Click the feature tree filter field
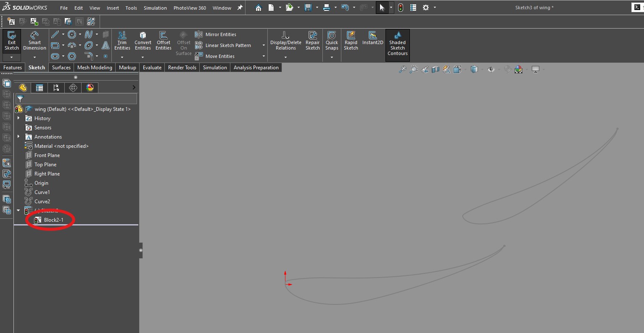The height and width of the screenshot is (333, 644). [x=76, y=99]
